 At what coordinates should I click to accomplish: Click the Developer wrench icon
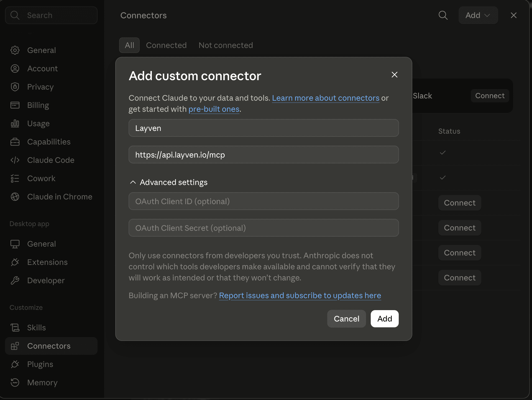tap(15, 280)
